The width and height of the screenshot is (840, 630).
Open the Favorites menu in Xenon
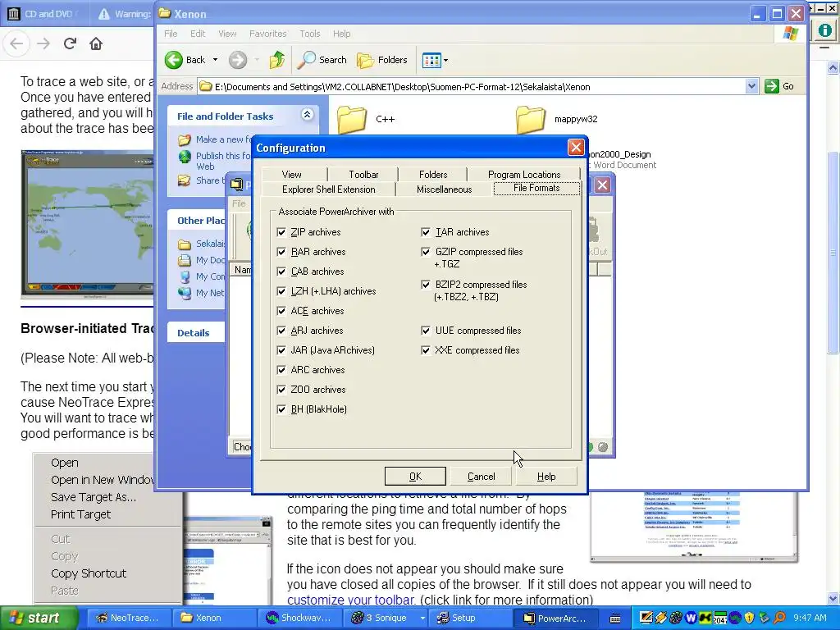[268, 34]
